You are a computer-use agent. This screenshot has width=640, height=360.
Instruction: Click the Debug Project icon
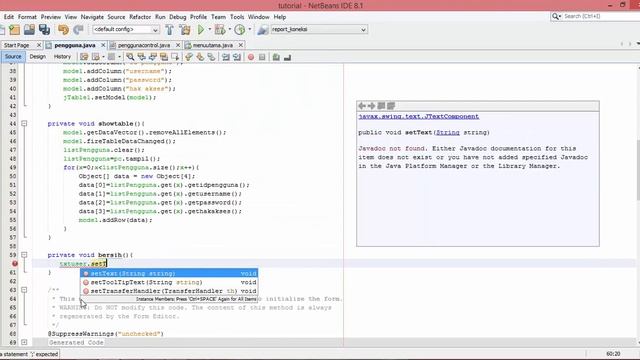pyautogui.click(x=220, y=29)
